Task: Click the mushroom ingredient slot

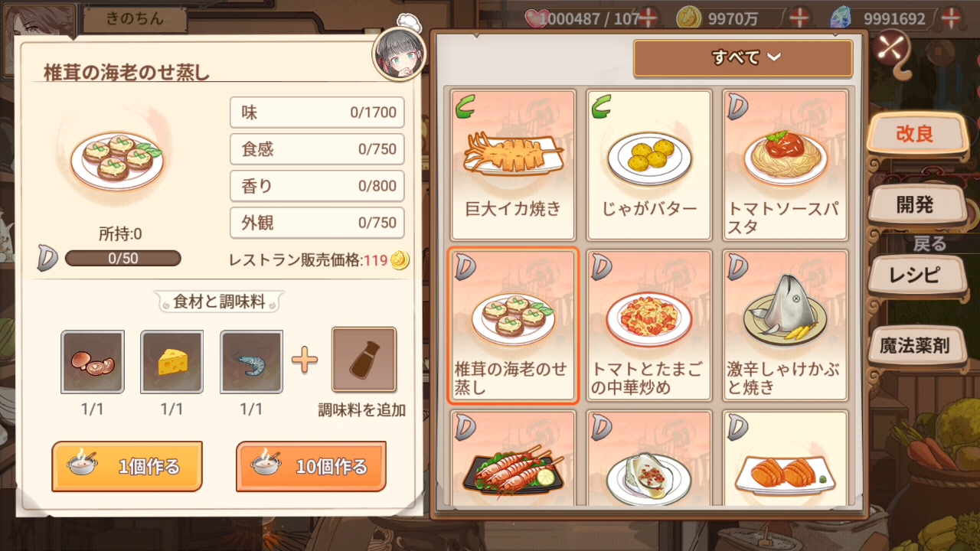Action: pos(93,362)
